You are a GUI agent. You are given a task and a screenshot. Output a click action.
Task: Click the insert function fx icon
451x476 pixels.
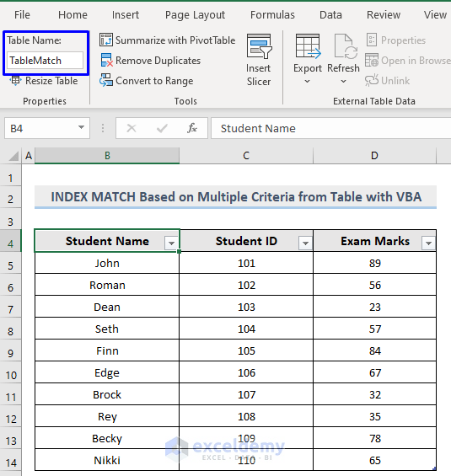point(192,128)
